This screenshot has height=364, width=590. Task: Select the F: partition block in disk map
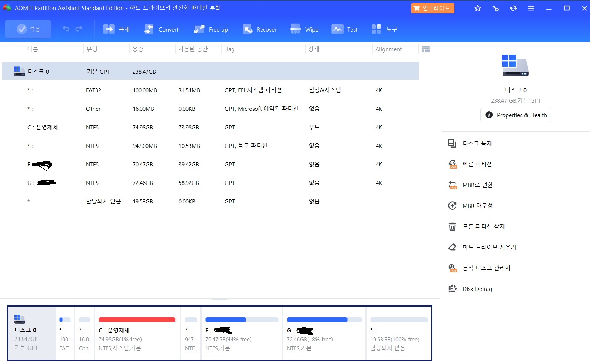[x=242, y=333]
